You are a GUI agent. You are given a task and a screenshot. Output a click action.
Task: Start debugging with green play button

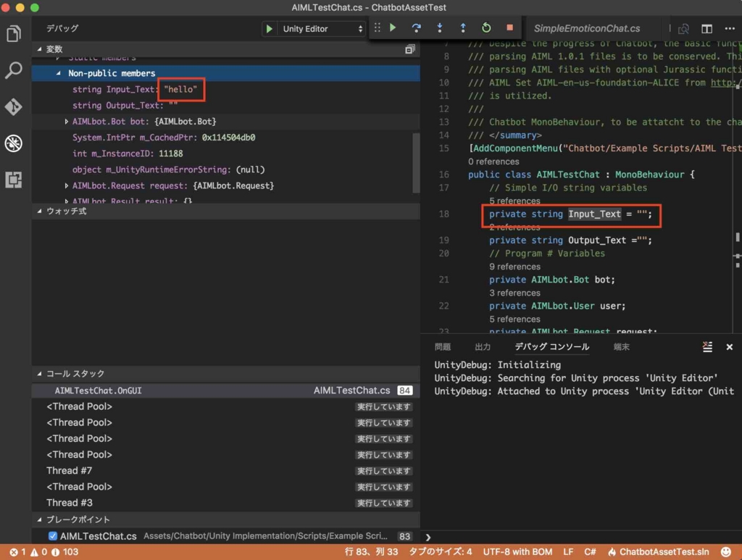pyautogui.click(x=269, y=29)
